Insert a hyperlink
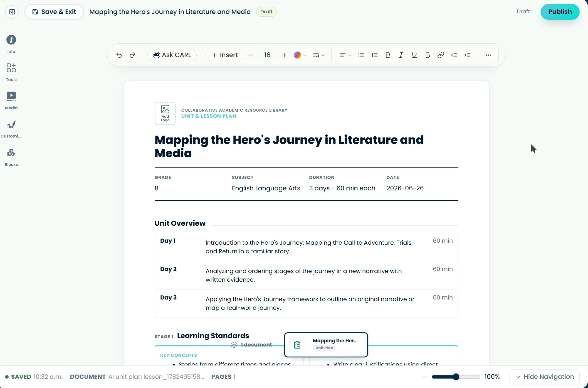 441,55
